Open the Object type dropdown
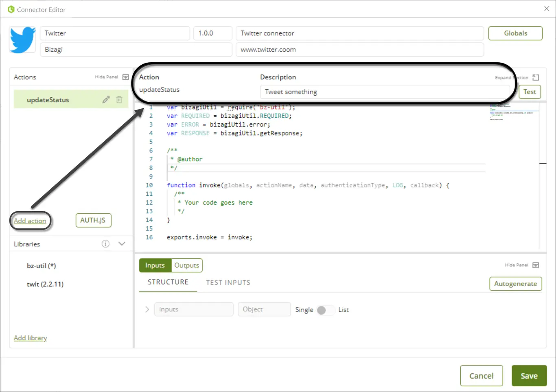The height and width of the screenshot is (392, 556). tap(264, 309)
